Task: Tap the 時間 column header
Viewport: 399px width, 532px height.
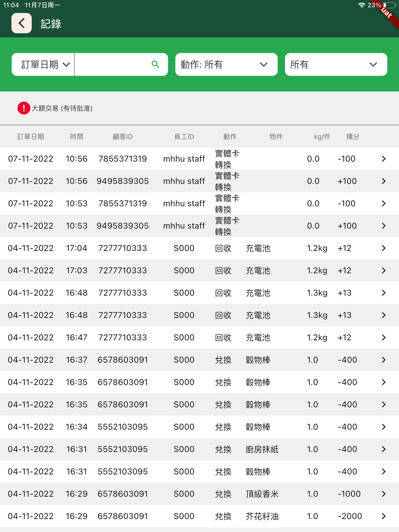Action: (x=77, y=137)
